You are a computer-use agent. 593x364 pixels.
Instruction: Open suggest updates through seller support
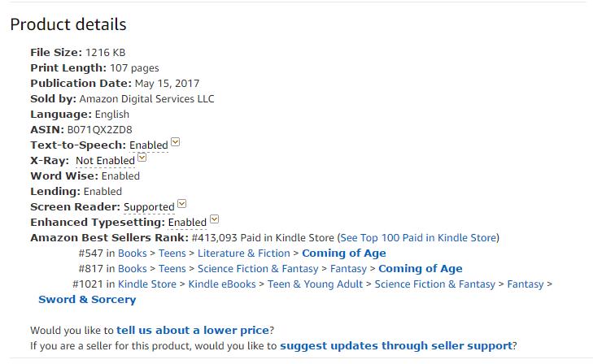tap(396, 346)
